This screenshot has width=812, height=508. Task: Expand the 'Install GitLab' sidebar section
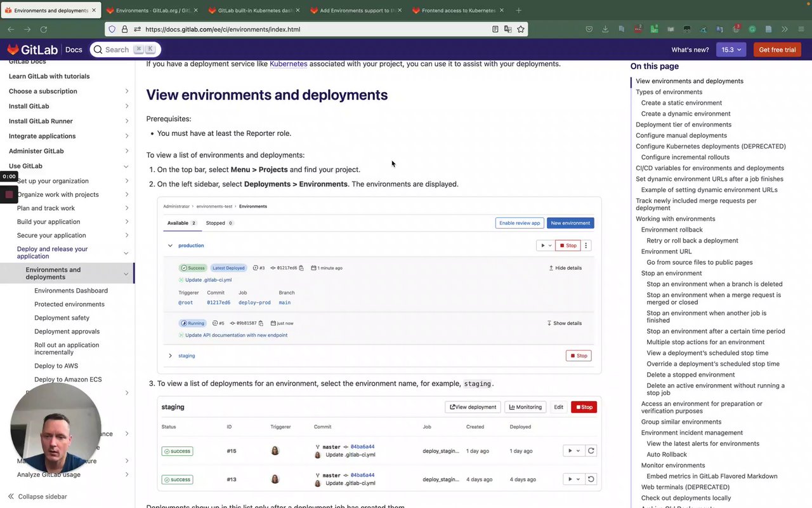pyautogui.click(x=126, y=106)
